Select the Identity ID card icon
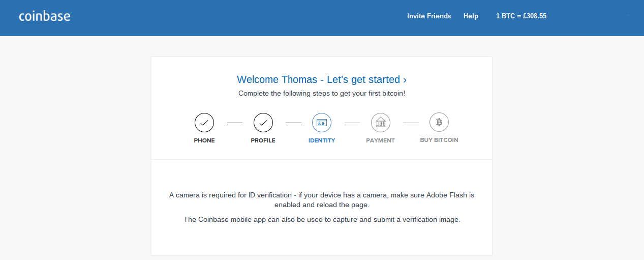 (x=322, y=123)
